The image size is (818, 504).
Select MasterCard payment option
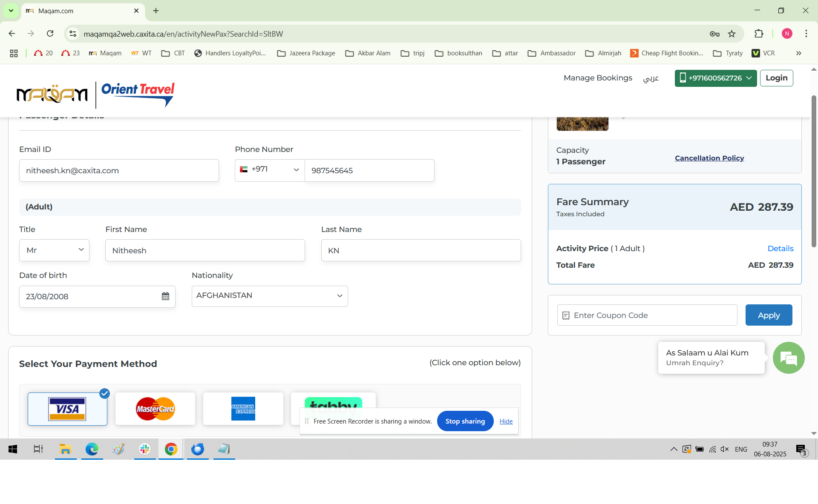coord(155,409)
